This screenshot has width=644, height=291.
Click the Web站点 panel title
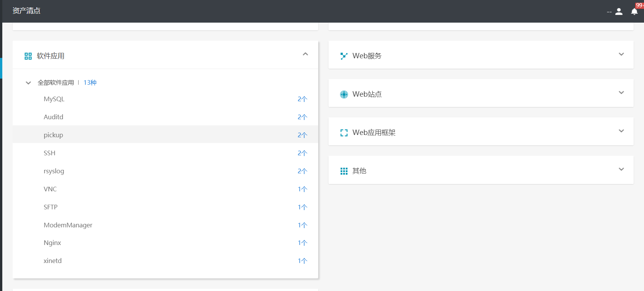[x=367, y=94]
